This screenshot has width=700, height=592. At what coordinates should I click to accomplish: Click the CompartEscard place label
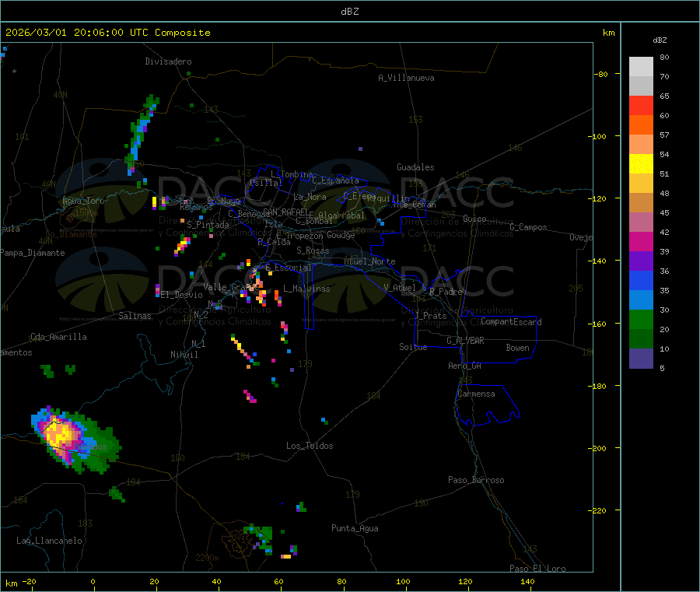pyautogui.click(x=511, y=321)
